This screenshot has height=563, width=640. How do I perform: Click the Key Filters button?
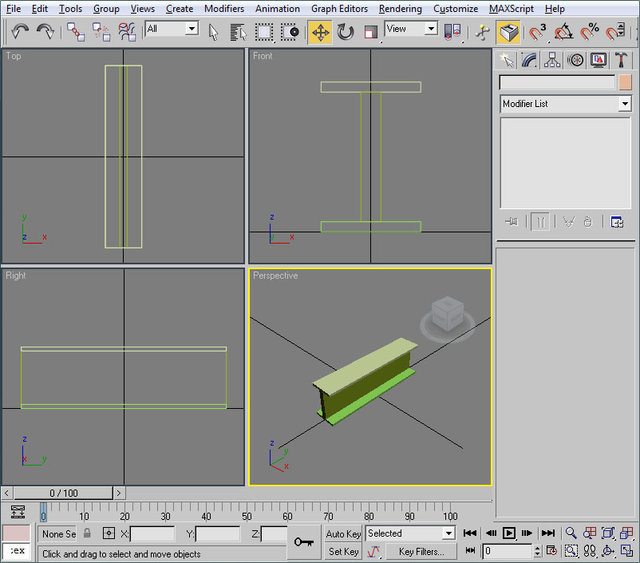point(421,551)
